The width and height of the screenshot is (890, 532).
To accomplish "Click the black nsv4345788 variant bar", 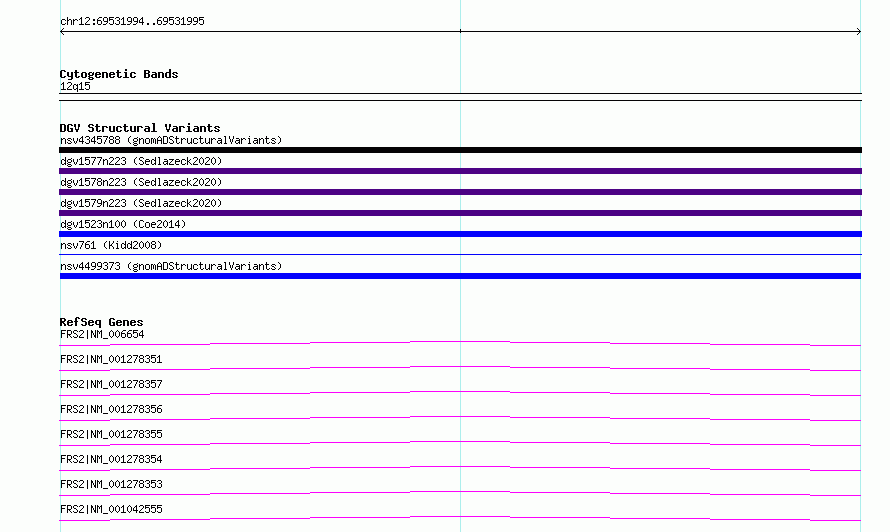I will point(460,150).
